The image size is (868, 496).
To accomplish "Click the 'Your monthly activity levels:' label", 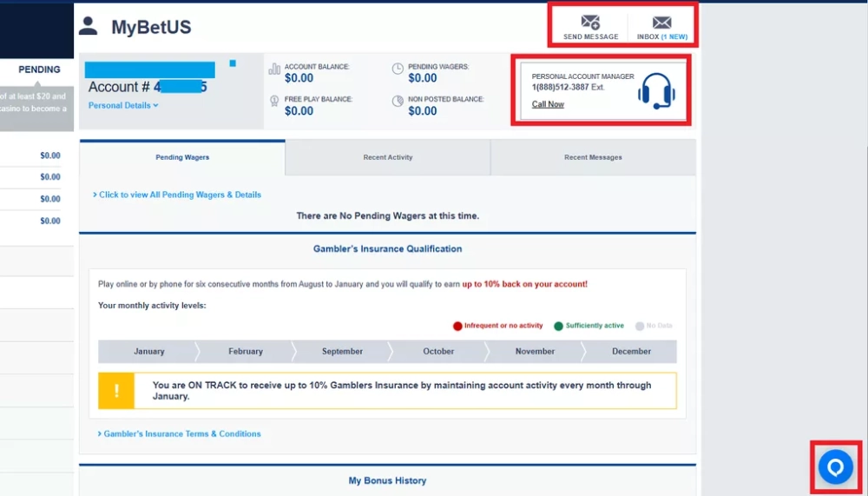I will [x=152, y=306].
